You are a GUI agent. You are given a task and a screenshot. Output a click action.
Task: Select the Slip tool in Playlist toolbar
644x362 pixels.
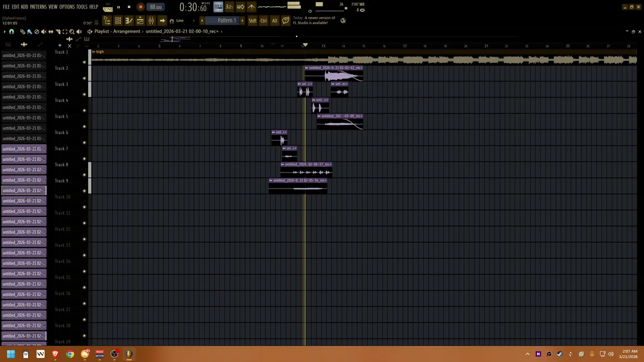(x=50, y=32)
